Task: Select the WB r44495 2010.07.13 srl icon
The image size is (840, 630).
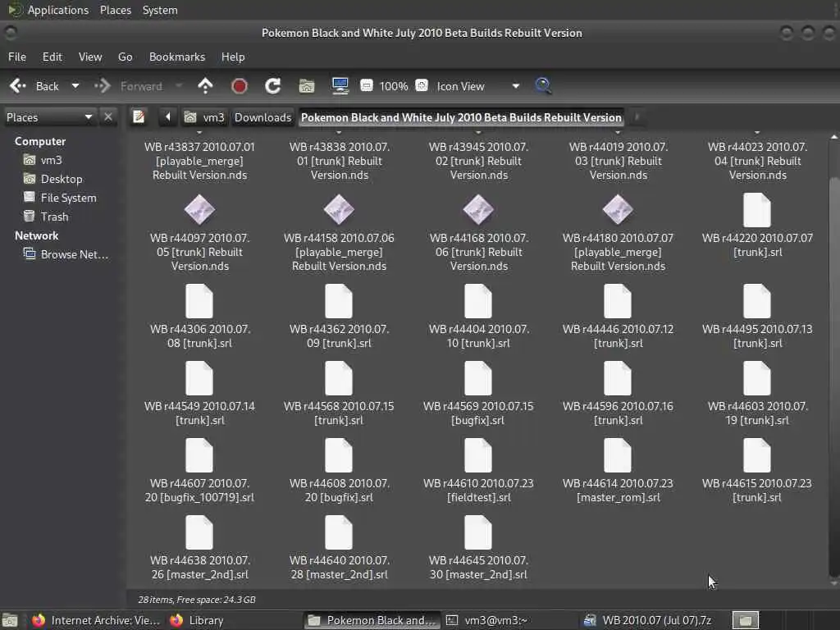Action: (x=757, y=301)
